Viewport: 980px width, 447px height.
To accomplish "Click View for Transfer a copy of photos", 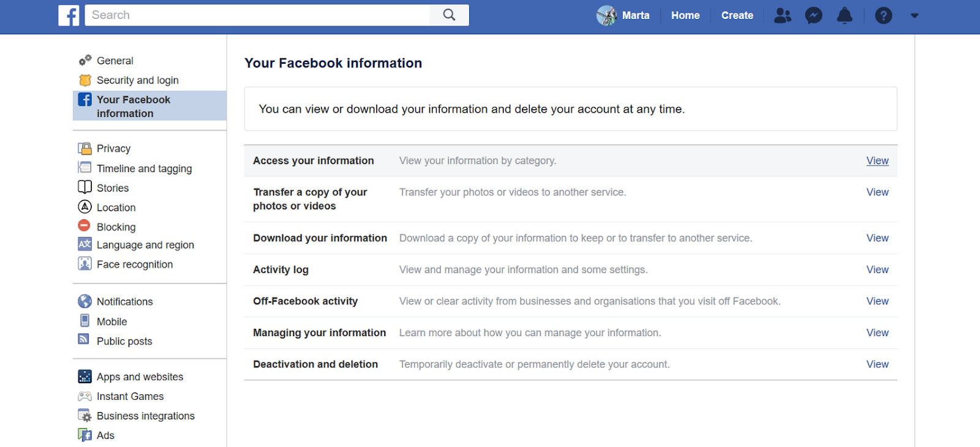I will click(877, 192).
